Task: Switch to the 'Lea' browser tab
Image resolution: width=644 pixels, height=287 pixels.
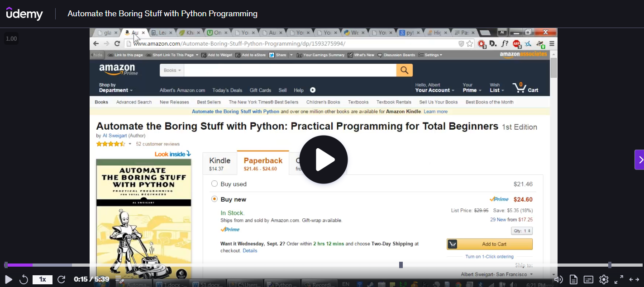Action: pyautogui.click(x=162, y=33)
